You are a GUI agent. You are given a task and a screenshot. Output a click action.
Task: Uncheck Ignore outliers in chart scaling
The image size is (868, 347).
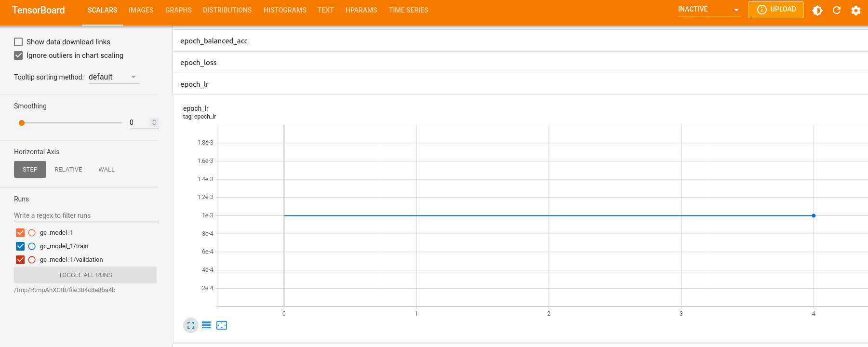[18, 55]
